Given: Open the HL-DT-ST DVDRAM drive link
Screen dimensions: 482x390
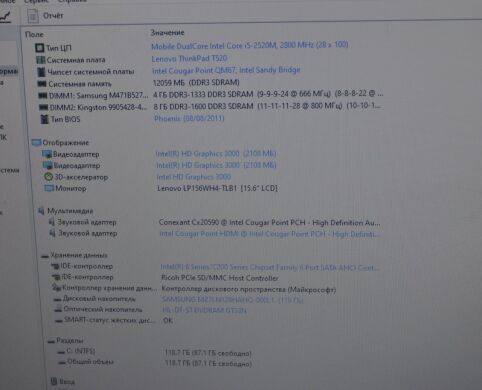Looking at the screenshot, I should (205, 310).
